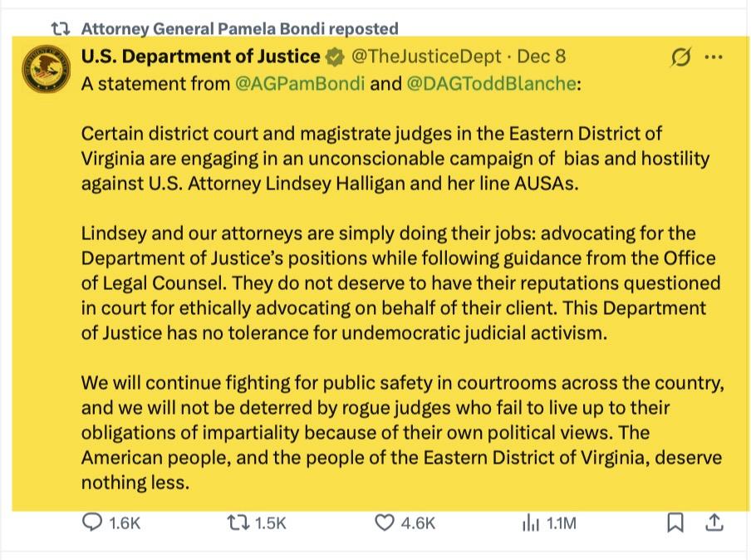Click the paragraph starting "We will continue fighting"

point(401,433)
